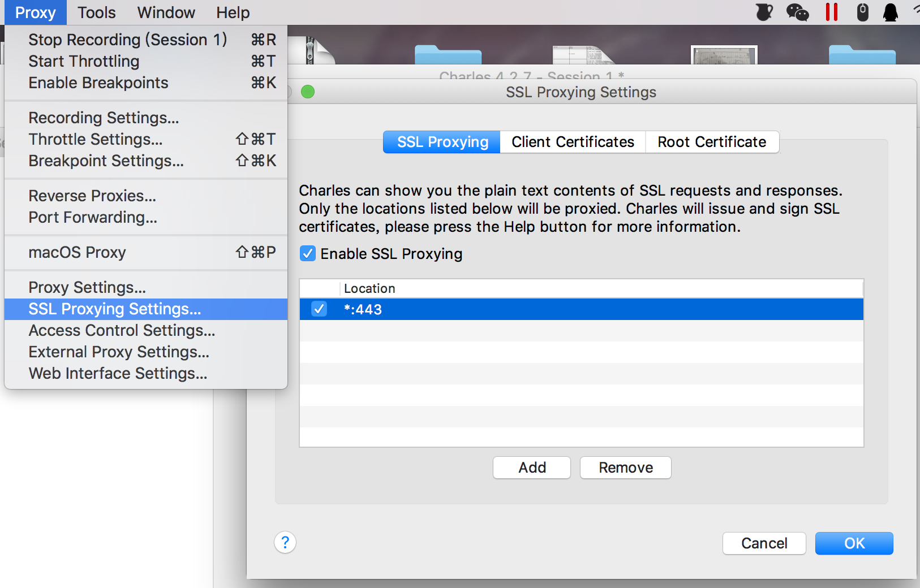
Task: Choose Start Throttling menu item
Action: [x=146, y=61]
